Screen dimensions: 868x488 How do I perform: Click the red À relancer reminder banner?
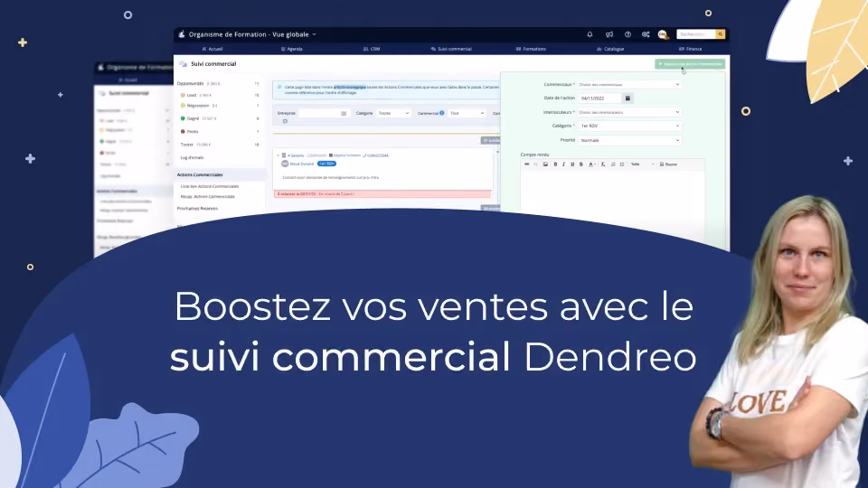click(x=382, y=194)
